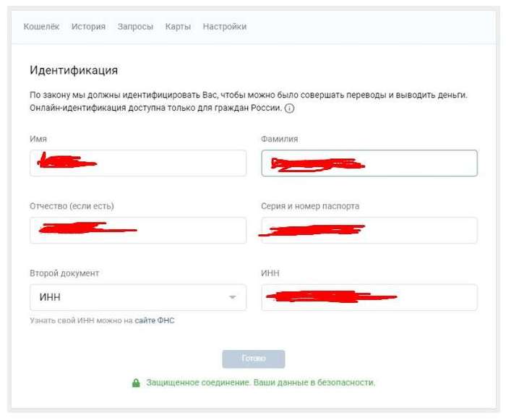
Task: Switch to the История tab
Action: 88,27
